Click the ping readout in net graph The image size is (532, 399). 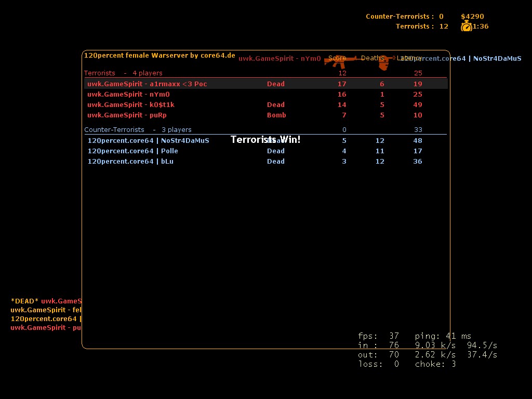(x=443, y=336)
